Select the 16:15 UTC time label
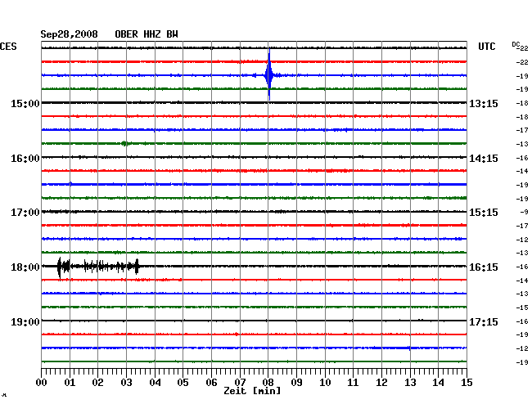 (x=484, y=267)
